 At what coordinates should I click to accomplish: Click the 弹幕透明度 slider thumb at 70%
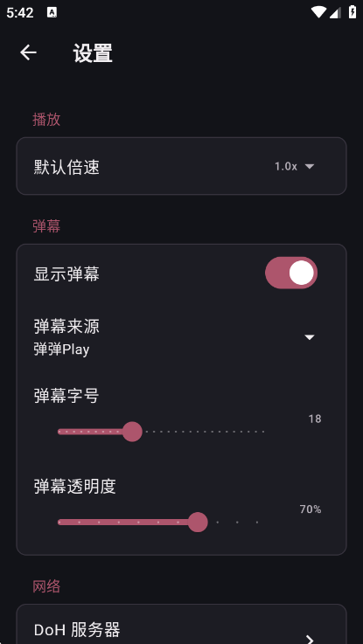pyautogui.click(x=198, y=522)
